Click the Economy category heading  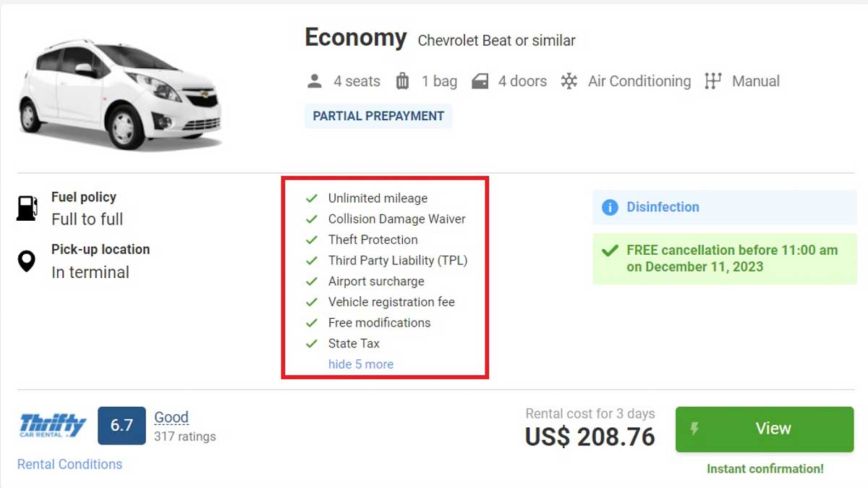click(355, 38)
